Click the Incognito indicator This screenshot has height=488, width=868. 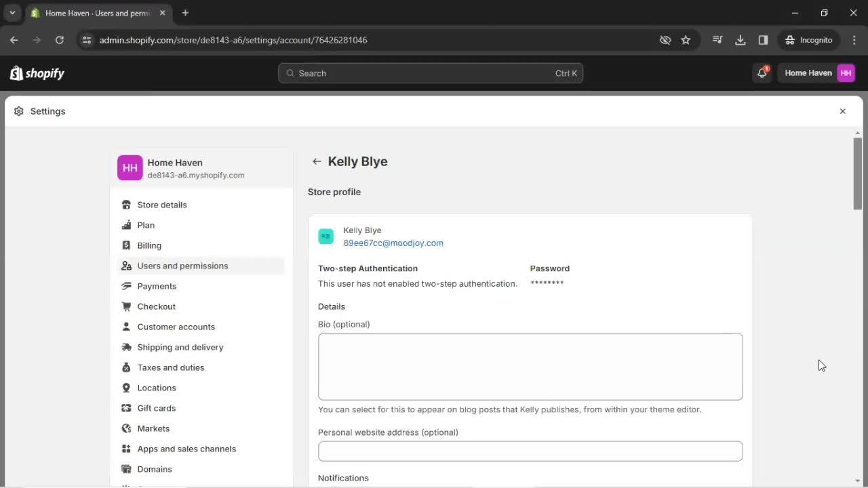(x=809, y=40)
